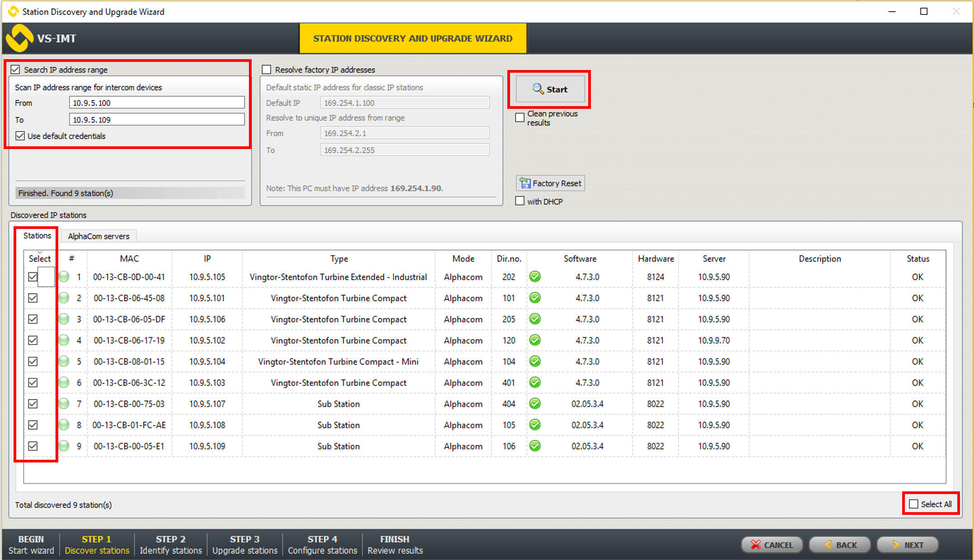
Task: Click green status ball for station 4
Action: pos(64,341)
